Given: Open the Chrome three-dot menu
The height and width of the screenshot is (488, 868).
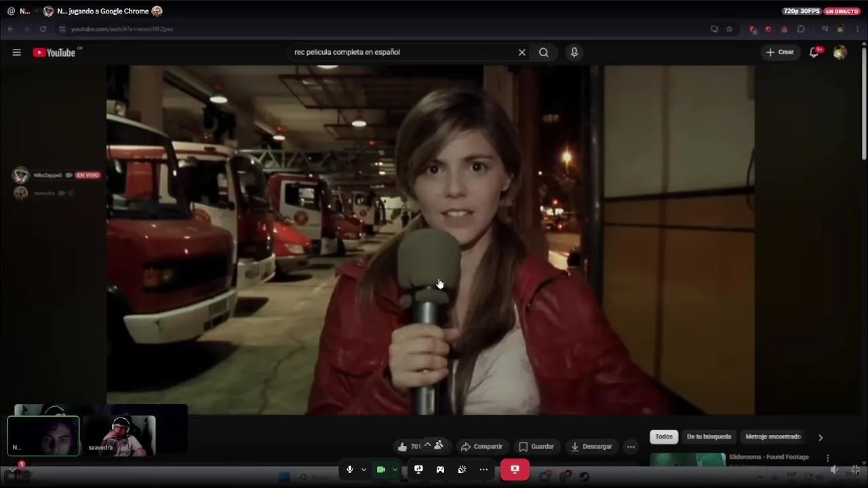Looking at the screenshot, I should (857, 29).
